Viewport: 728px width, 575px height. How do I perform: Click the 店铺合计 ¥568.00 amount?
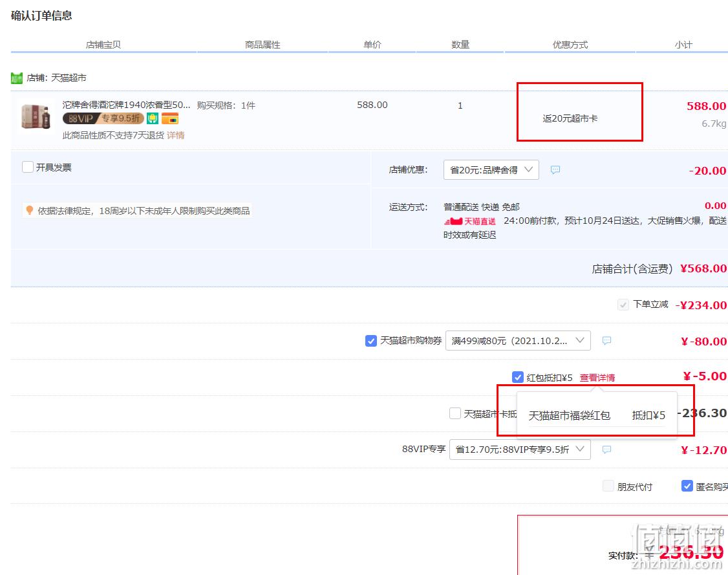[x=703, y=268]
